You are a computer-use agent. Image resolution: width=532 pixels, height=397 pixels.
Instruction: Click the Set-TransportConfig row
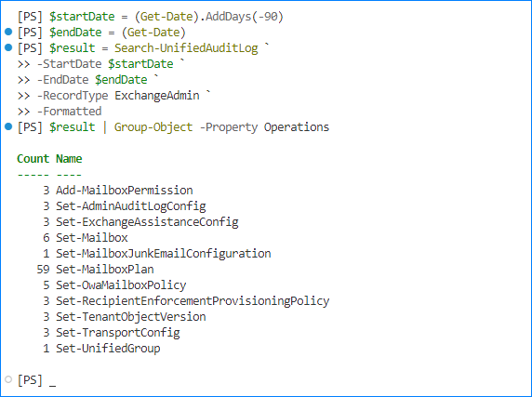(x=112, y=333)
